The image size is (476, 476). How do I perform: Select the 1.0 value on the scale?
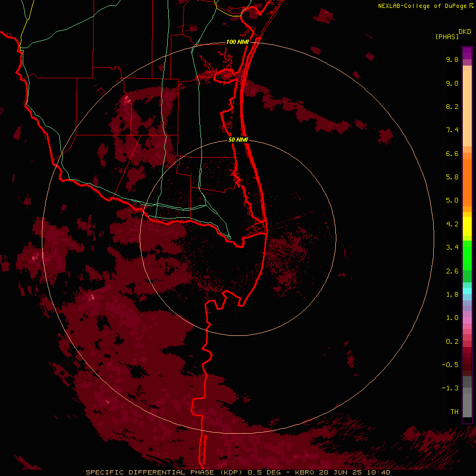[452, 318]
